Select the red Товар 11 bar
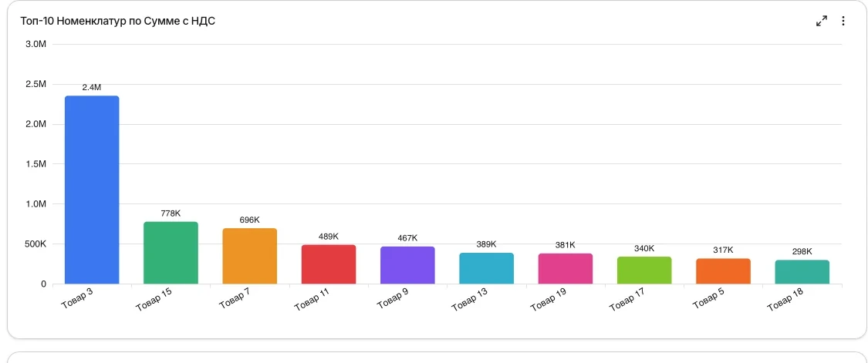This screenshot has width=868, height=363. tap(329, 264)
